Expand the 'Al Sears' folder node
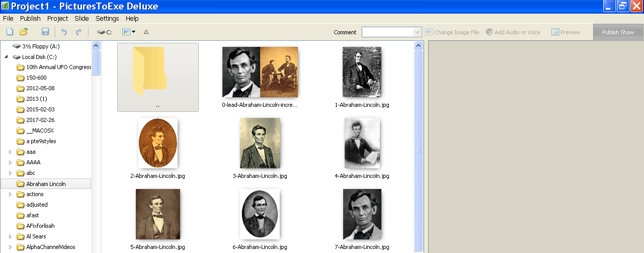Screen dimensions: 644x253 (x=10, y=236)
